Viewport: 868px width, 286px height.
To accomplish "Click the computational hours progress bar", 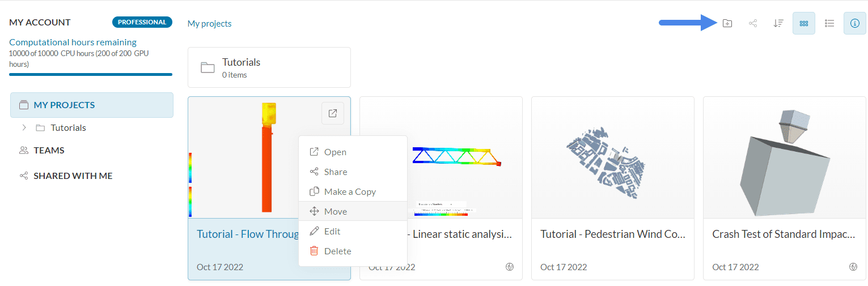I will click(x=91, y=74).
